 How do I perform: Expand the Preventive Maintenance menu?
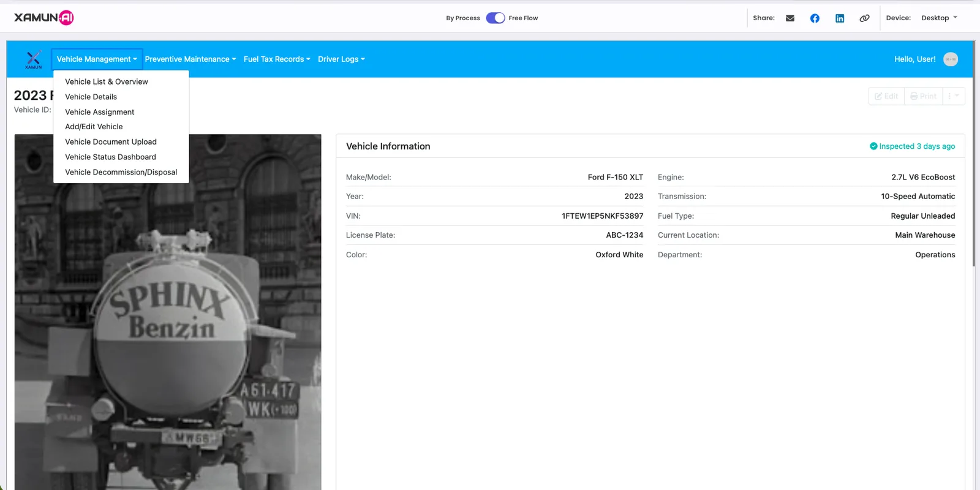190,59
